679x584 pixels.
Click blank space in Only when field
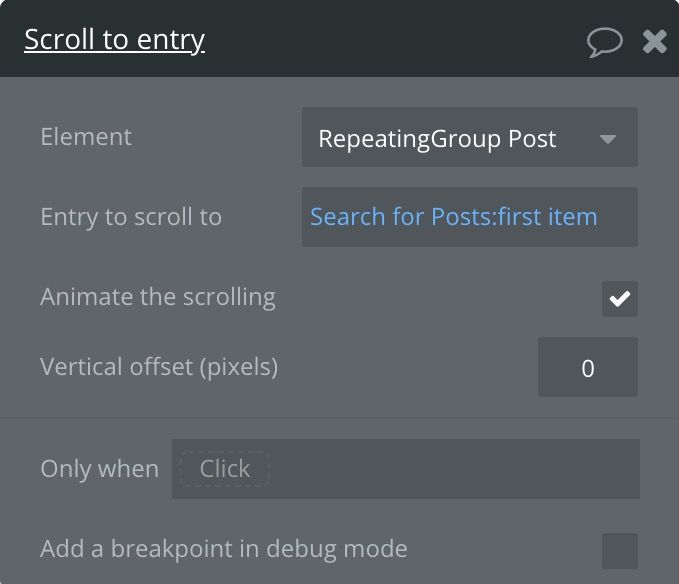(450, 469)
